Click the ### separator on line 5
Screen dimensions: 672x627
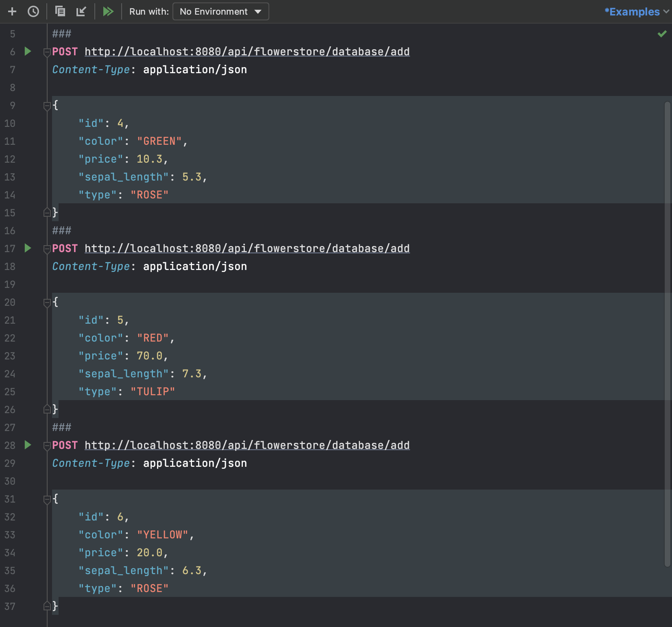[x=62, y=34]
